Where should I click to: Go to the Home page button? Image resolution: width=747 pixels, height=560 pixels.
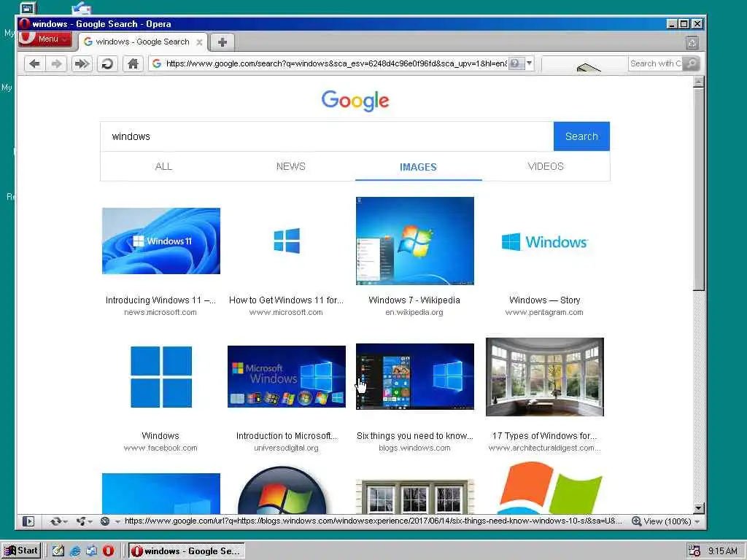coord(133,63)
